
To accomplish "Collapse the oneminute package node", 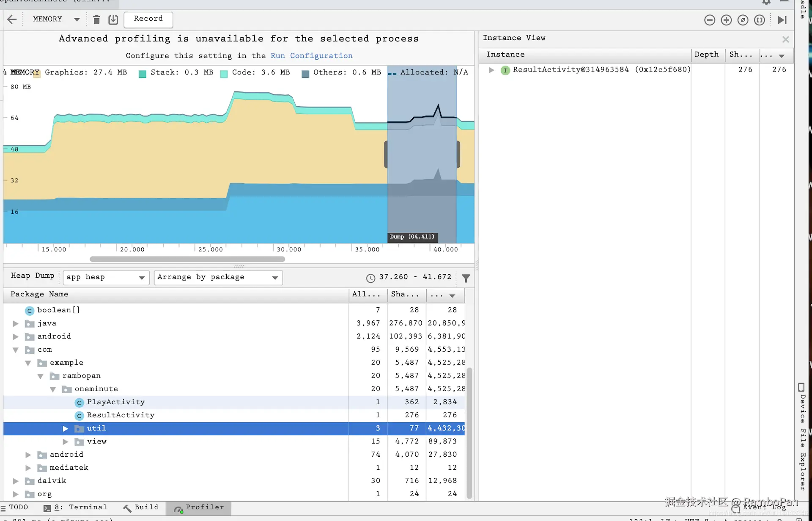I will pos(53,389).
